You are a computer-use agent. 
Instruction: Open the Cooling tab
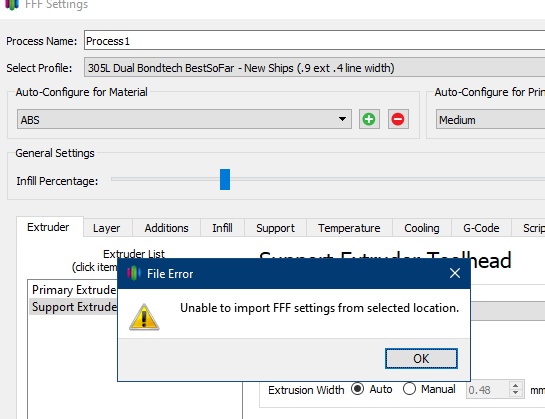[x=422, y=228]
